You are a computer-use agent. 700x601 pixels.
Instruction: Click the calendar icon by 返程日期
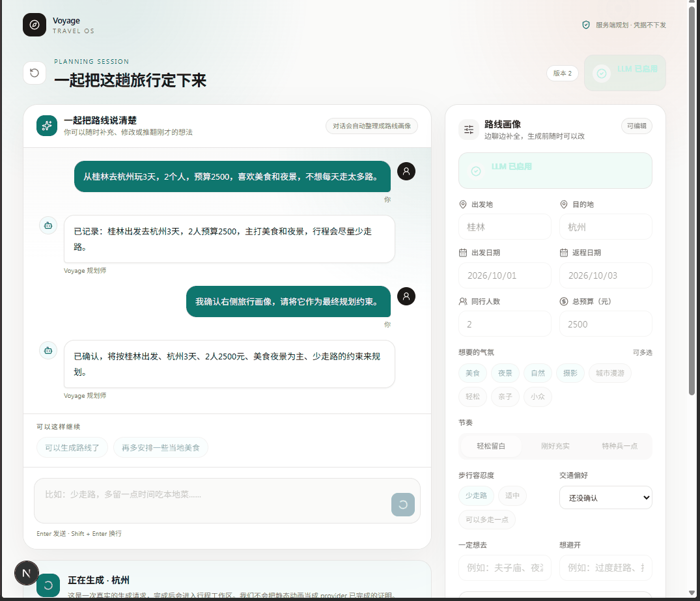click(564, 253)
